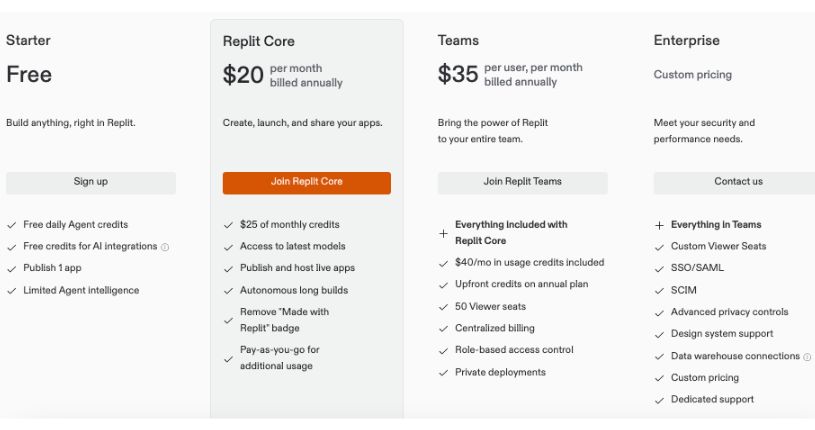Click plus icon beside Everything included with Replit Core
Screen dimensions: 815x430
click(443, 233)
